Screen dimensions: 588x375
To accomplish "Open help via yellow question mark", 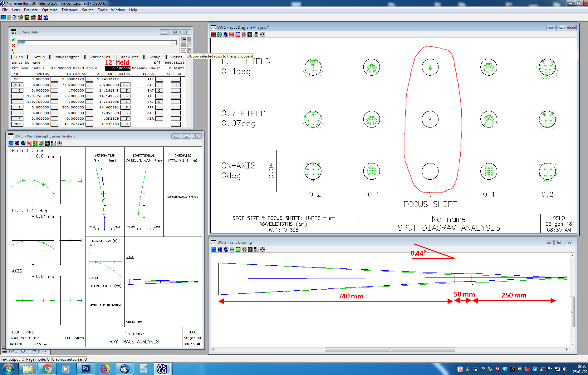I will click(x=13, y=51).
